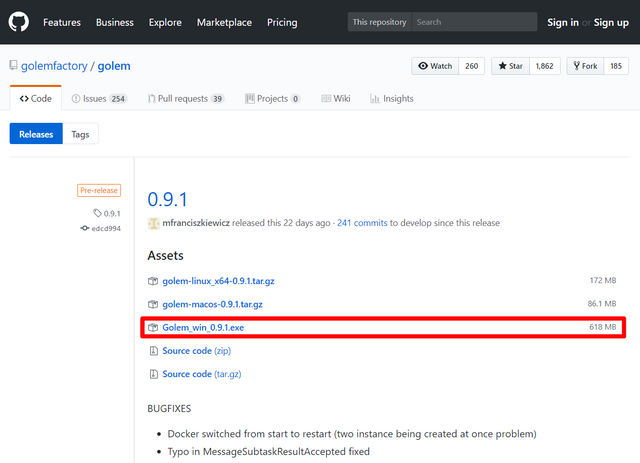Click the package icon for golem-linux_x64-0.9.1.tar.gz
This screenshot has width=640, height=463.
[x=153, y=281]
